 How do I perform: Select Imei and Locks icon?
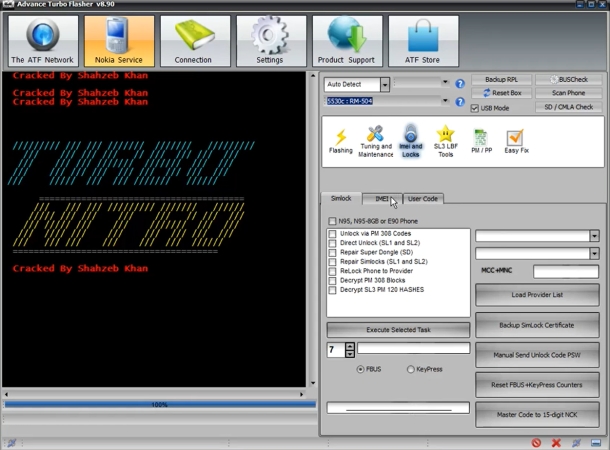(410, 141)
